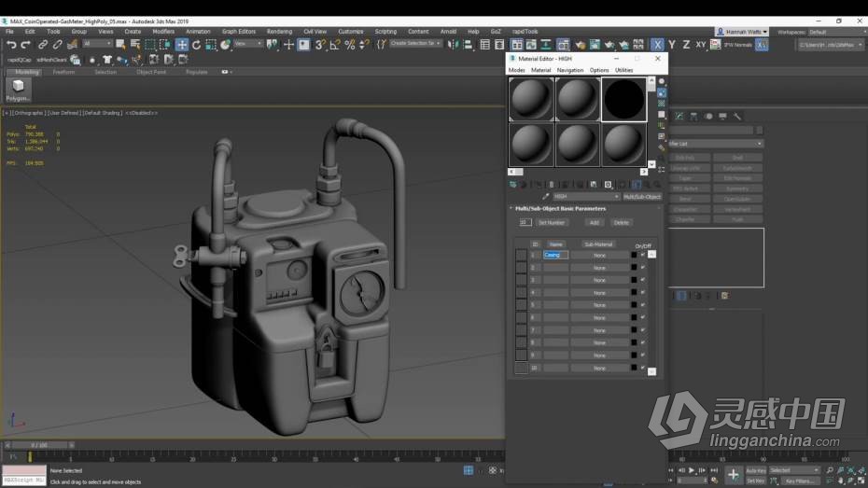Toggle On/Off checkbox for sub-material 7

point(643,330)
